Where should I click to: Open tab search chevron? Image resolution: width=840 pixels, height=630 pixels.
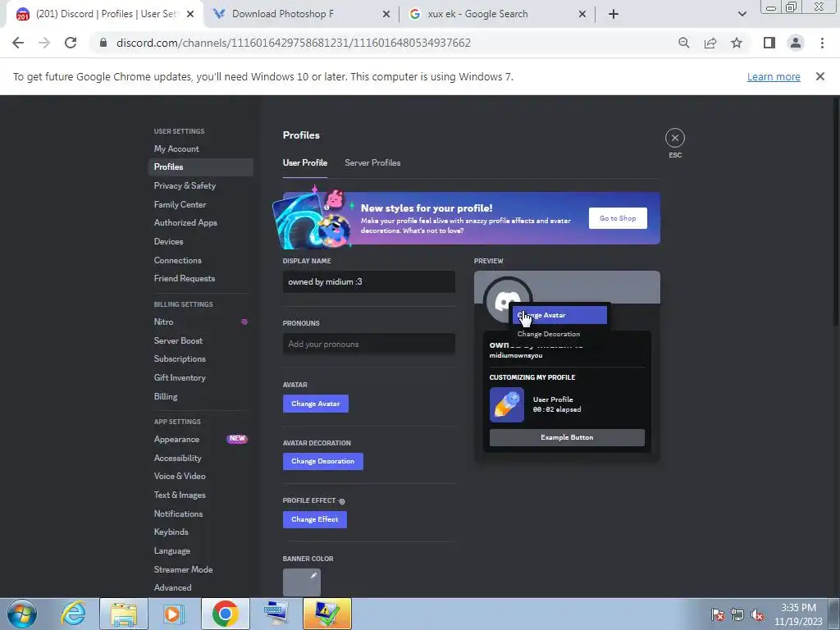pos(742,14)
